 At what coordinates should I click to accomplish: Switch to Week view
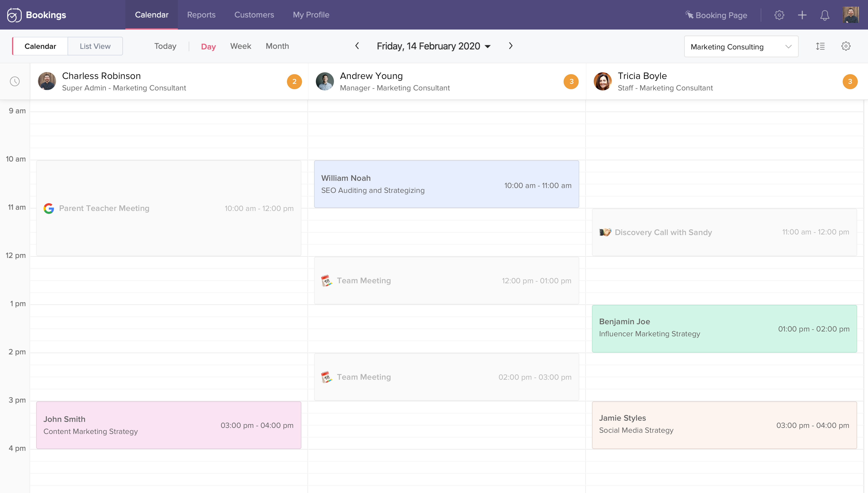pos(240,46)
